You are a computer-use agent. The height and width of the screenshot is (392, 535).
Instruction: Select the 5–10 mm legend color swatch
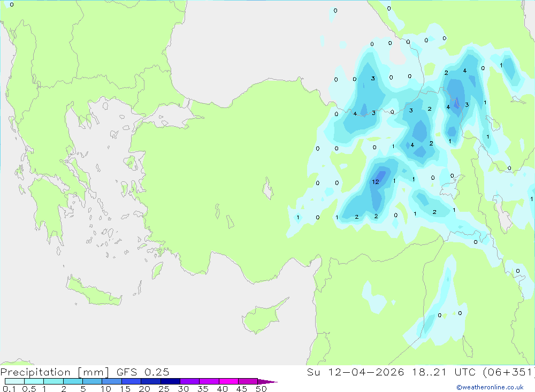click(x=93, y=381)
